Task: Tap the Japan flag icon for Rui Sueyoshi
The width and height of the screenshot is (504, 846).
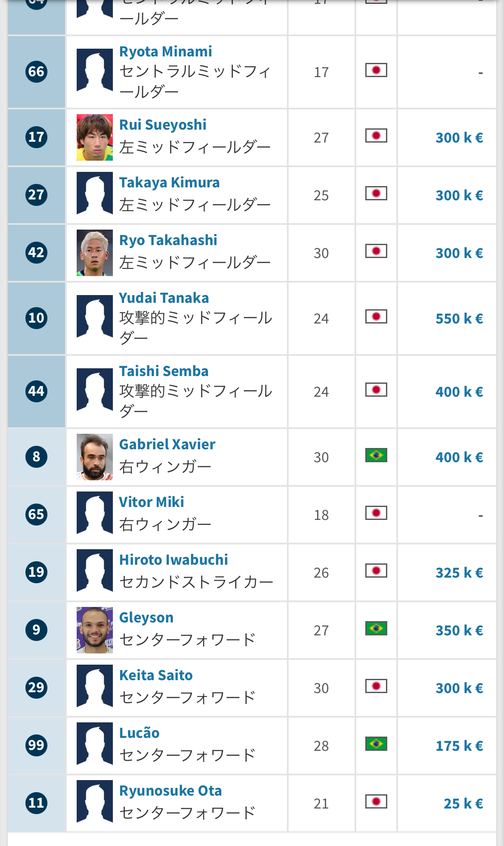Action: pyautogui.click(x=376, y=136)
